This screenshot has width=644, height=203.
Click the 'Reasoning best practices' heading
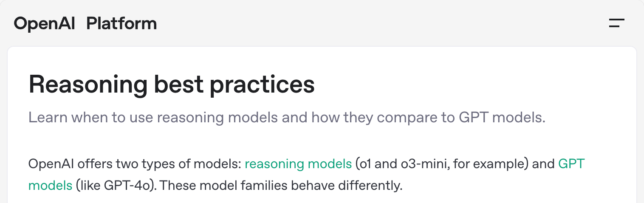tap(172, 85)
